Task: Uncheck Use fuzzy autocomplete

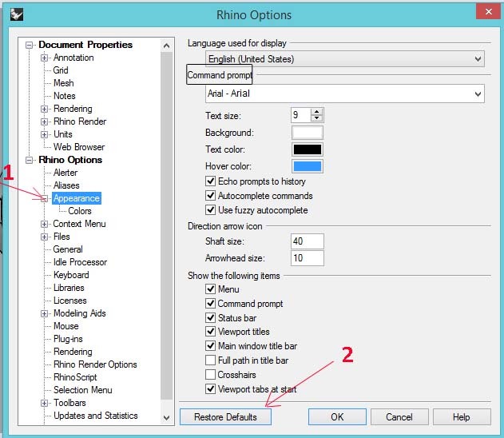Action: coord(210,210)
